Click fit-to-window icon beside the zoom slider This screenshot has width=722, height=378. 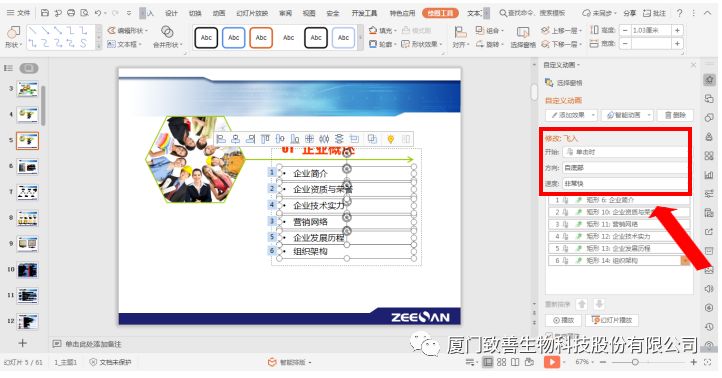708,362
